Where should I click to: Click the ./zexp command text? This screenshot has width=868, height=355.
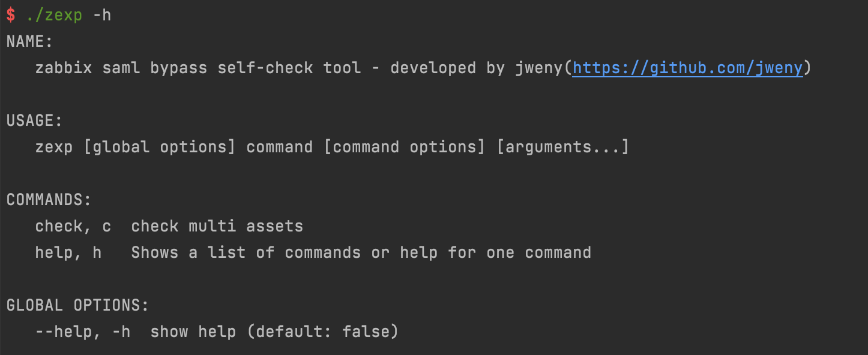54,16
